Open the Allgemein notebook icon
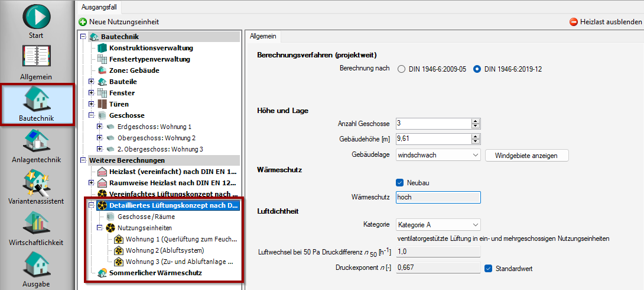 coord(36,57)
